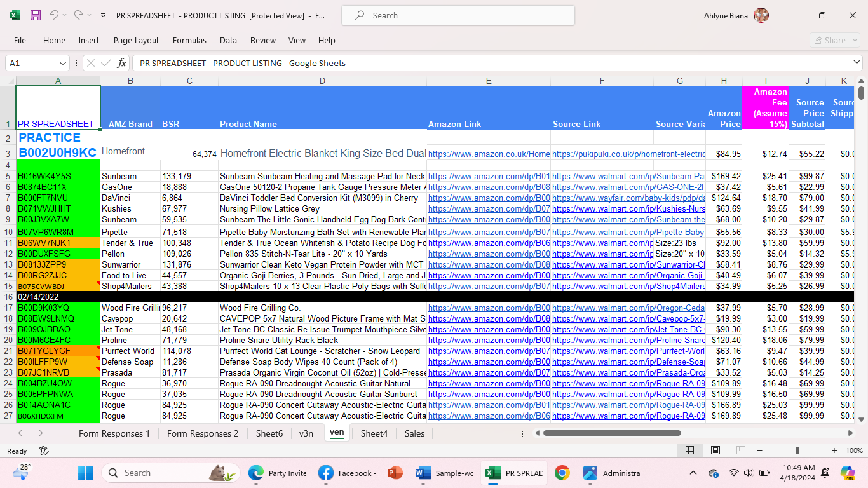Open the wayfair.com source link for DaVinci
Image resolution: width=868 pixels, height=488 pixels.
(628, 198)
